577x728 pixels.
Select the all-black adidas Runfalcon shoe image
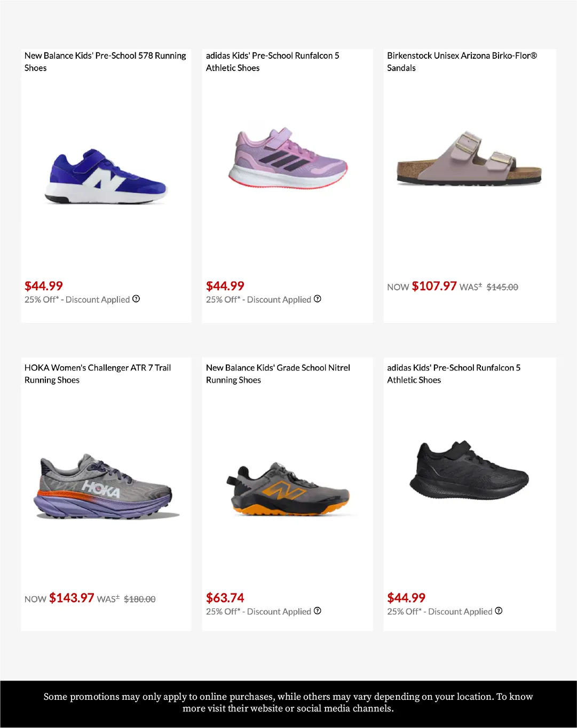[469, 469]
